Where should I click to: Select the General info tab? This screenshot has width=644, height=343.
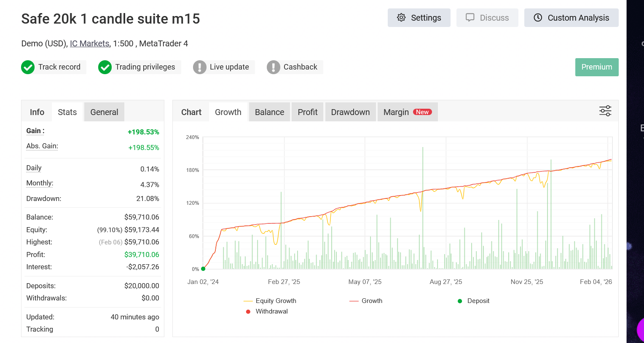(104, 112)
